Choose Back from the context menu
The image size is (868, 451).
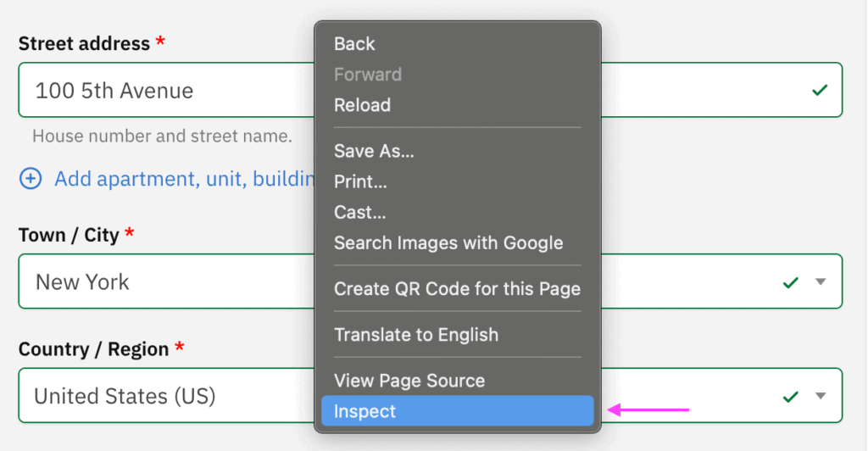coord(354,44)
